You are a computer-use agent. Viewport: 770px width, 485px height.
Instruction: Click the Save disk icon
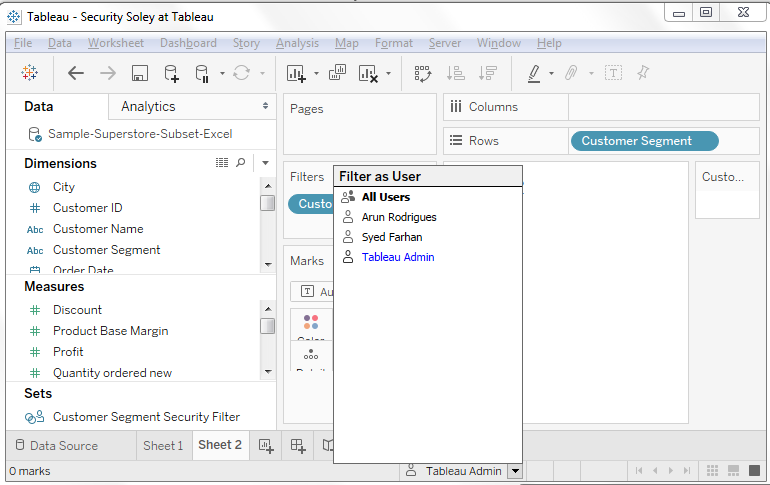point(140,73)
